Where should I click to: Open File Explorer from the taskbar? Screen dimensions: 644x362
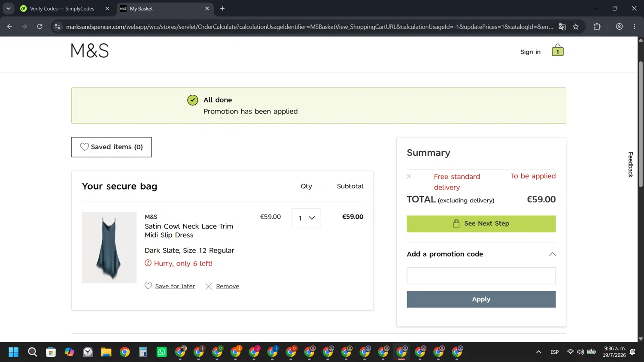tap(106, 352)
